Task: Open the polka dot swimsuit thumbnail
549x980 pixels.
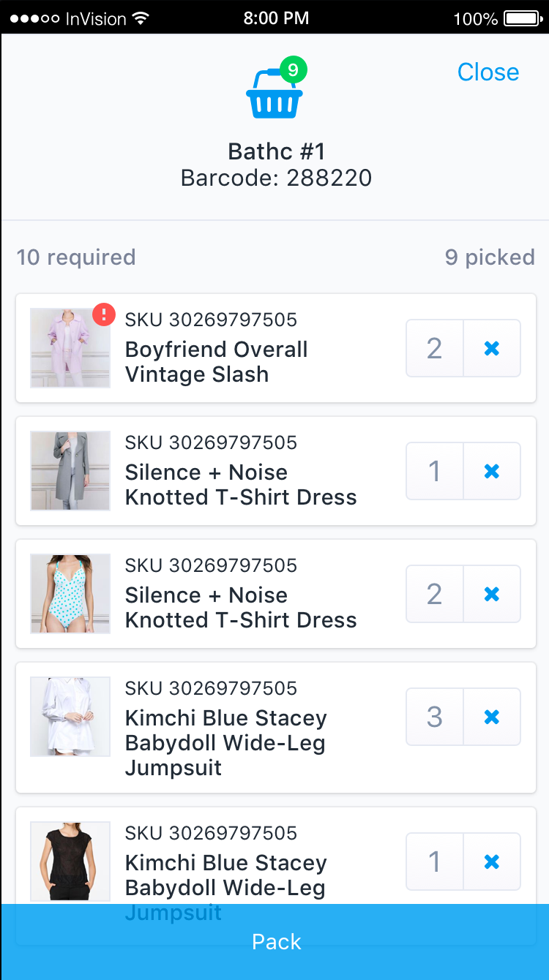Action: (x=70, y=593)
